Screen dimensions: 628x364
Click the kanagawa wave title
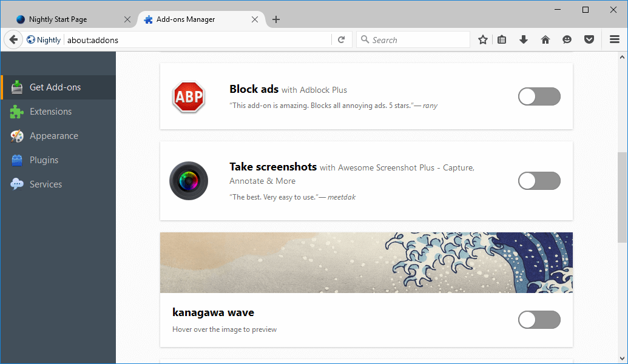coord(213,312)
